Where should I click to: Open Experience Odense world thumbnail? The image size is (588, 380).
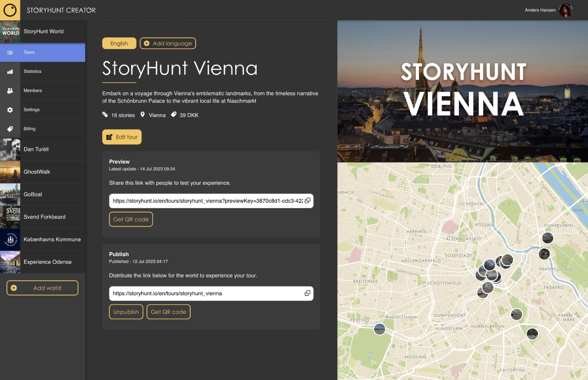pos(10,262)
